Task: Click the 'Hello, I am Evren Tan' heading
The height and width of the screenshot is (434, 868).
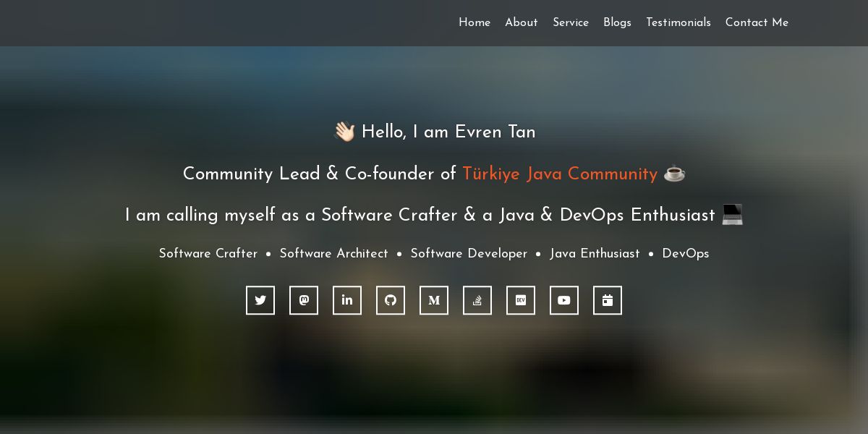Action: [x=434, y=132]
